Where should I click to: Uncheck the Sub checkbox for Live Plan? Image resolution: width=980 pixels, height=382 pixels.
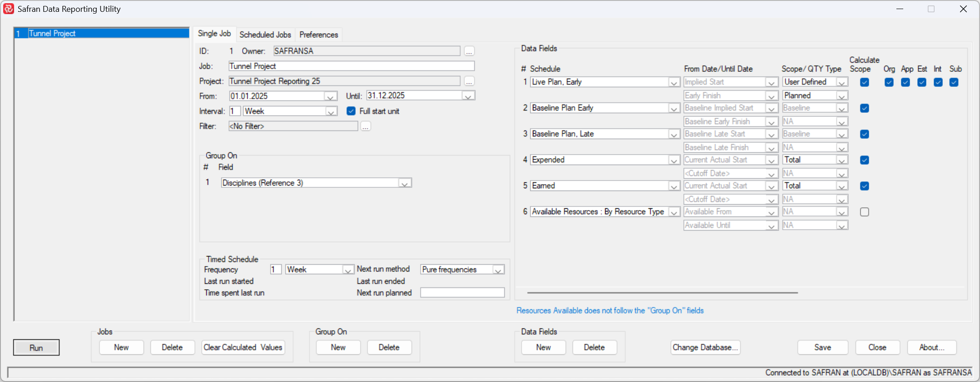click(954, 82)
